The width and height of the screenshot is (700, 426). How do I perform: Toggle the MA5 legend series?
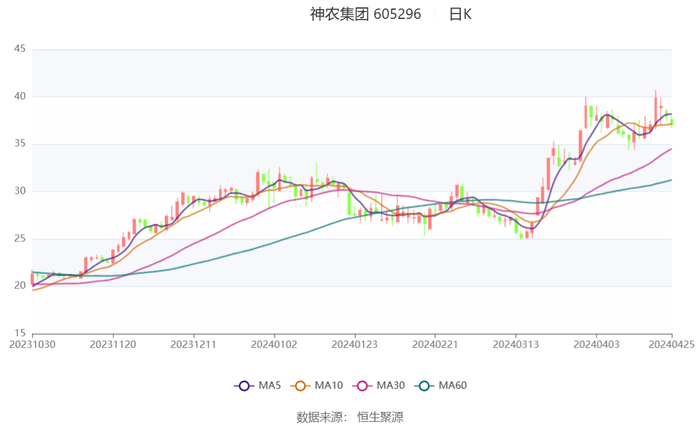coord(258,385)
